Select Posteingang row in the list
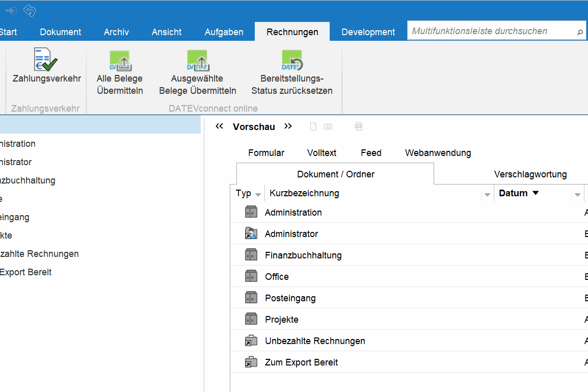 (x=409, y=298)
